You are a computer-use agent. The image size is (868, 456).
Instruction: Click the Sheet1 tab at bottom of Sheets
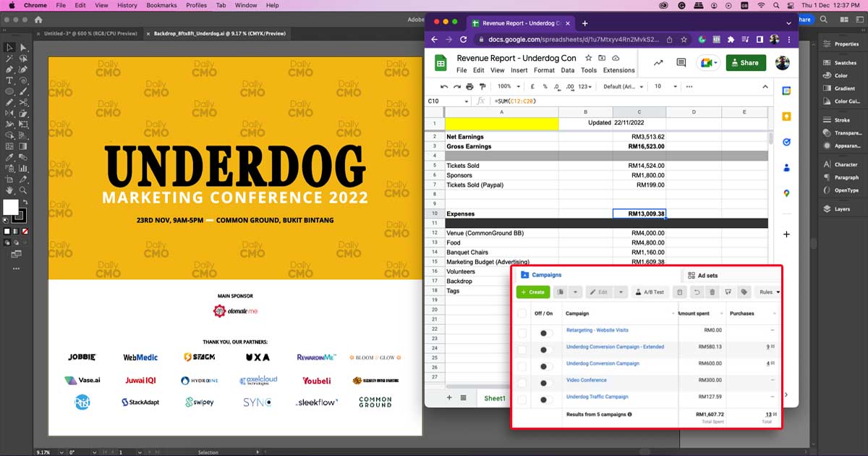click(x=495, y=398)
